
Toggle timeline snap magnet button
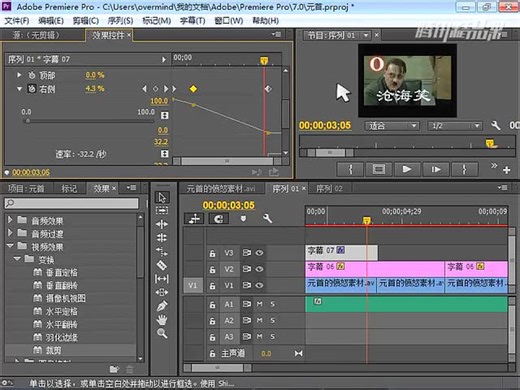pos(219,219)
